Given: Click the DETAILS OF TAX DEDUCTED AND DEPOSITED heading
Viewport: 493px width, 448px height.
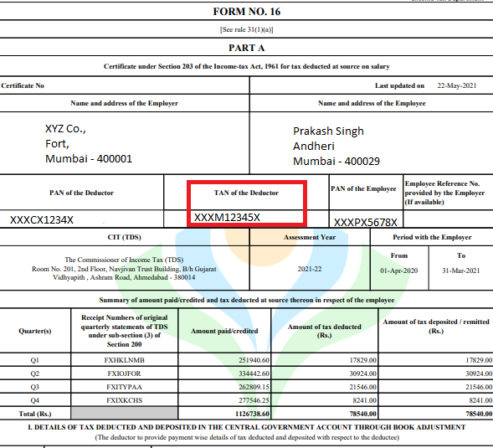Looking at the screenshot, I should 246,427.
